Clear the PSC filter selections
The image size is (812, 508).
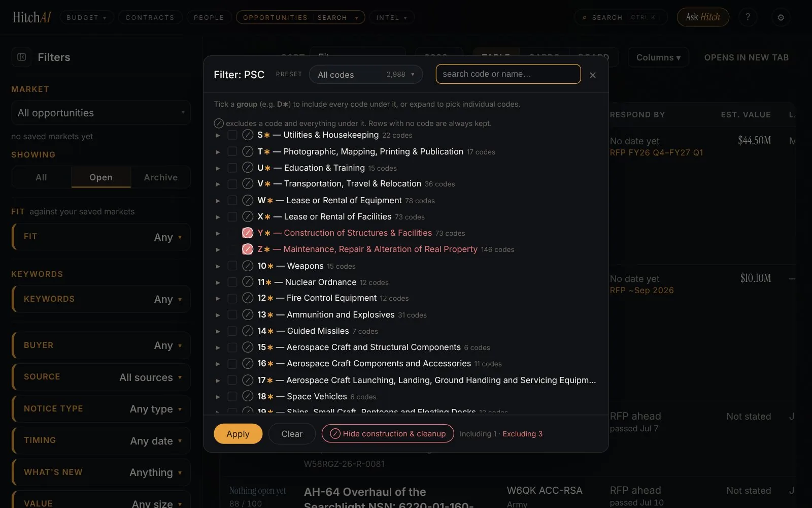(x=292, y=434)
